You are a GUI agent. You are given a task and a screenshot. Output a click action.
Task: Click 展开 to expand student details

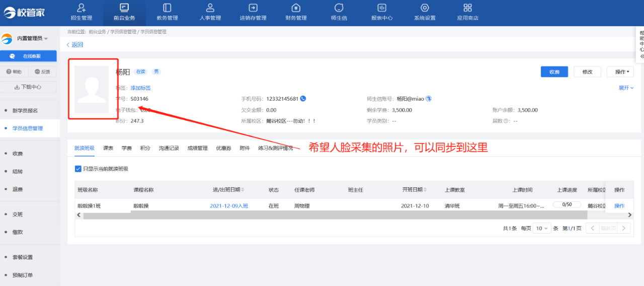click(x=625, y=88)
